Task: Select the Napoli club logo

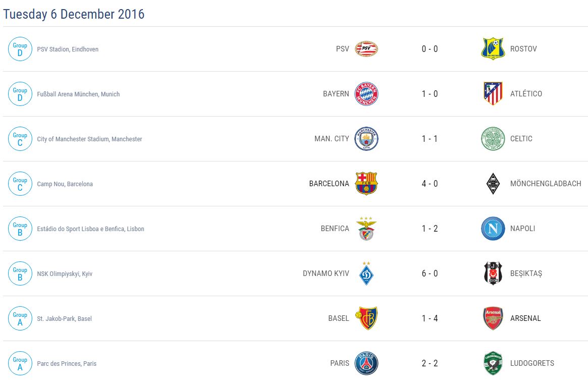Action: 493,229
